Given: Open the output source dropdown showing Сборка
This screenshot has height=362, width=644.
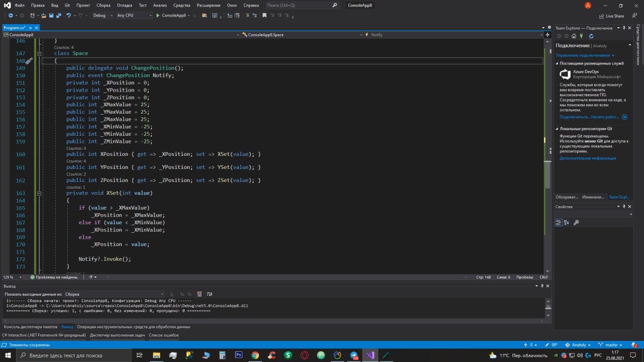Looking at the screenshot, I should [114, 294].
